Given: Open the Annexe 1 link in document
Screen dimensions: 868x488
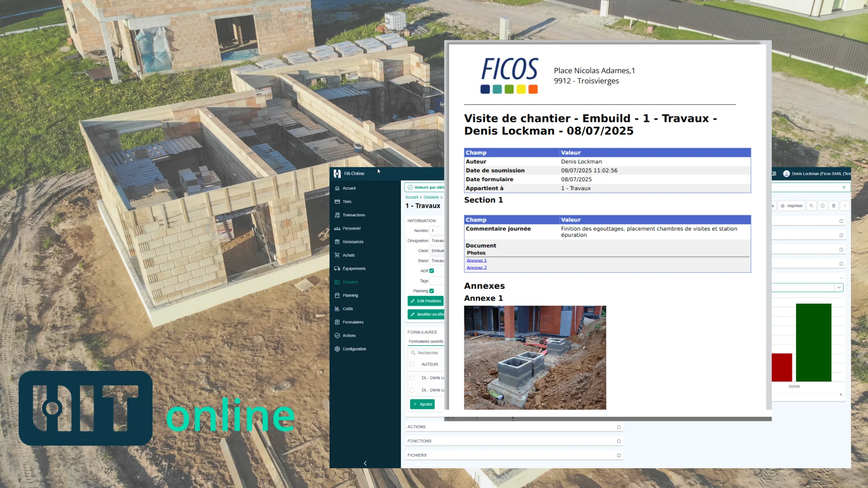Looking at the screenshot, I should [x=476, y=260].
